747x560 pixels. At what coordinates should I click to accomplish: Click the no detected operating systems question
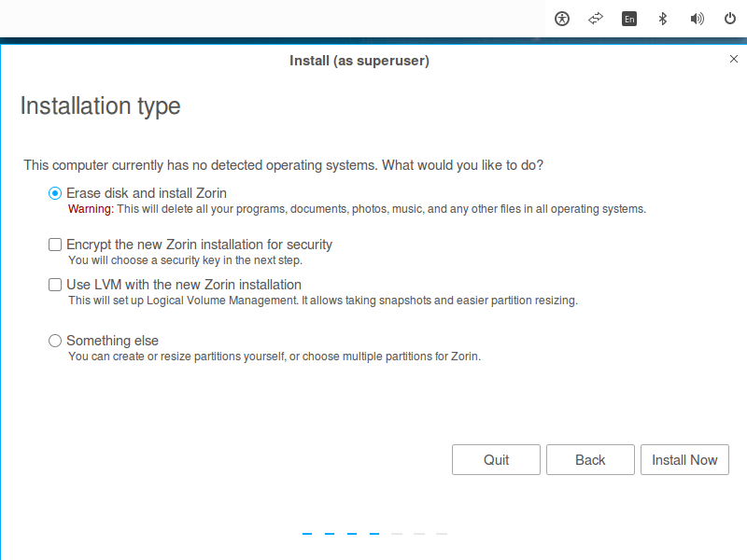point(284,165)
